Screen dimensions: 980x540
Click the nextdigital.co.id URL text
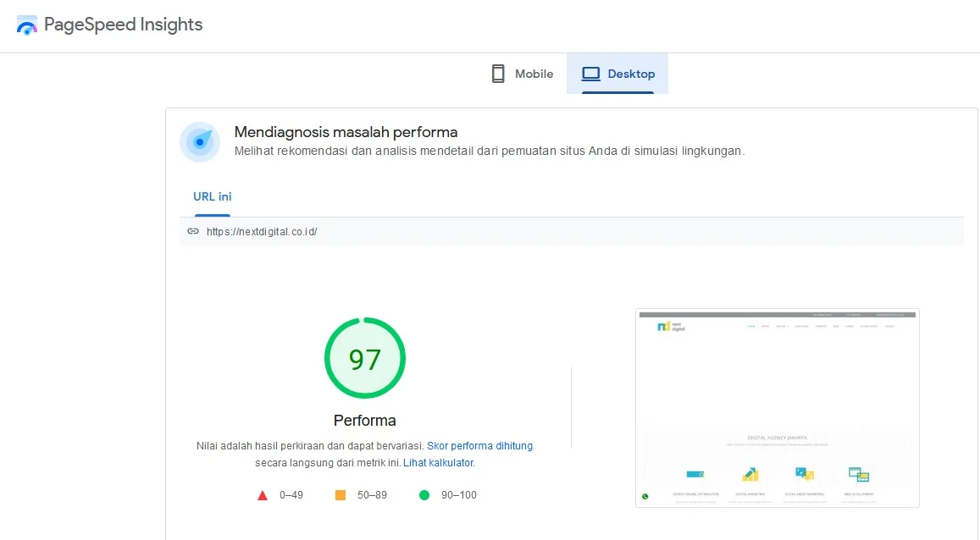pyautogui.click(x=262, y=231)
